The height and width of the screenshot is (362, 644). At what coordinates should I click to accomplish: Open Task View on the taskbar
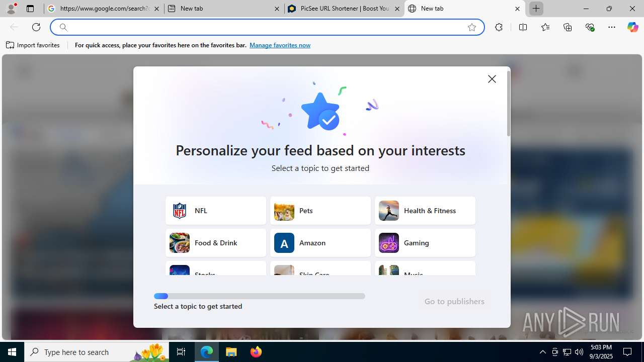[181, 352]
